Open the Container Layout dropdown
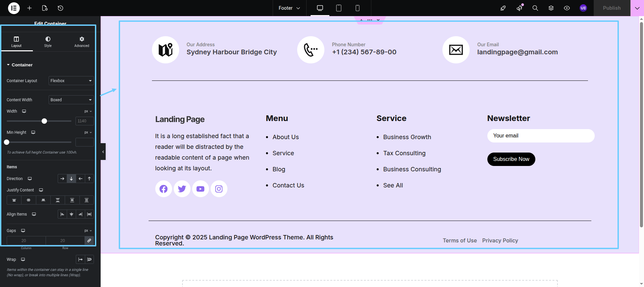This screenshot has height=287, width=644. (71, 81)
